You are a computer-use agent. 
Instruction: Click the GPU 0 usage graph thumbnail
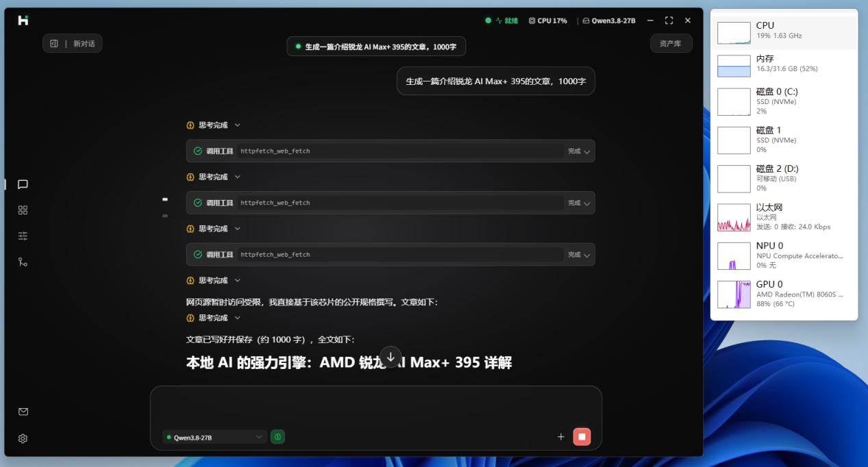[734, 294]
